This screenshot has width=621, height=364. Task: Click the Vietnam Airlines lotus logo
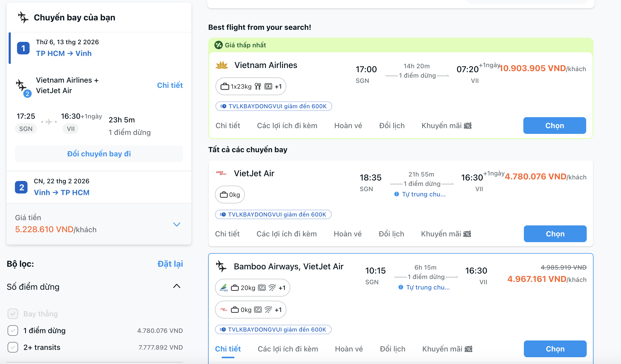(222, 65)
